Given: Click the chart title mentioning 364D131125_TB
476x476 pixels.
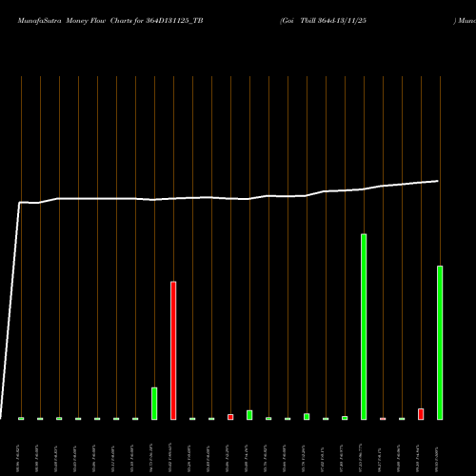Looking at the screenshot, I should click(110, 21).
